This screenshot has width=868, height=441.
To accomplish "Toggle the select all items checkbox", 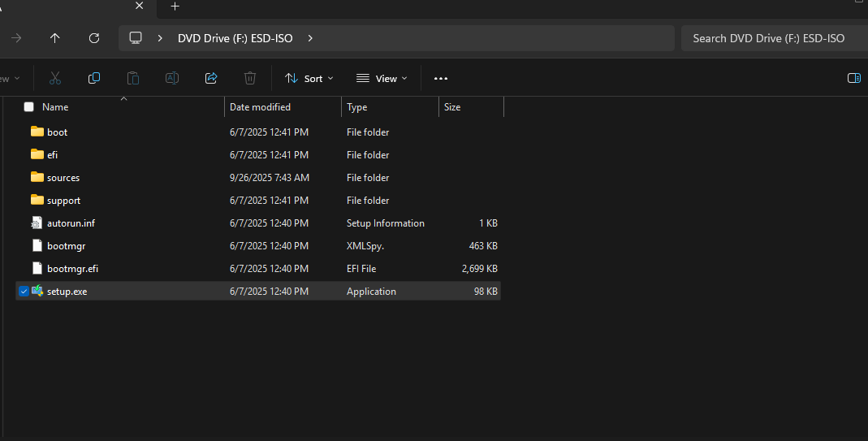I will 29,107.
